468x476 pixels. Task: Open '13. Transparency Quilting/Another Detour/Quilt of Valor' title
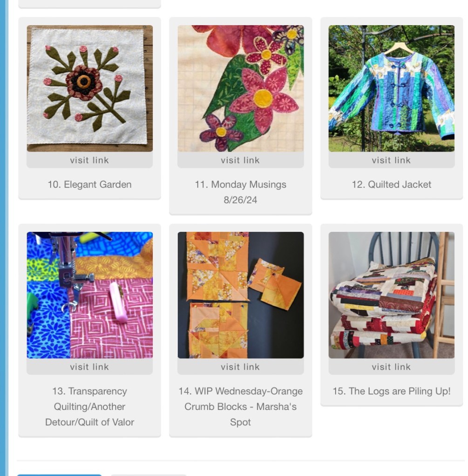[90, 407]
